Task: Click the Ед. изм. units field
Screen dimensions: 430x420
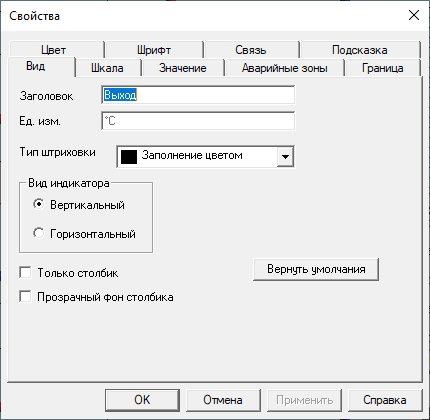Action: [x=198, y=121]
